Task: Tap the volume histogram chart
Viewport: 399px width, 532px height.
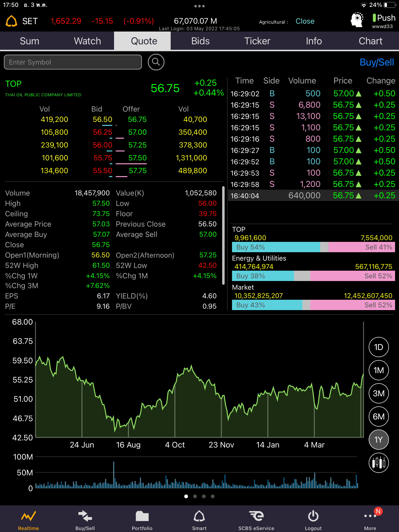Action: coord(197,473)
